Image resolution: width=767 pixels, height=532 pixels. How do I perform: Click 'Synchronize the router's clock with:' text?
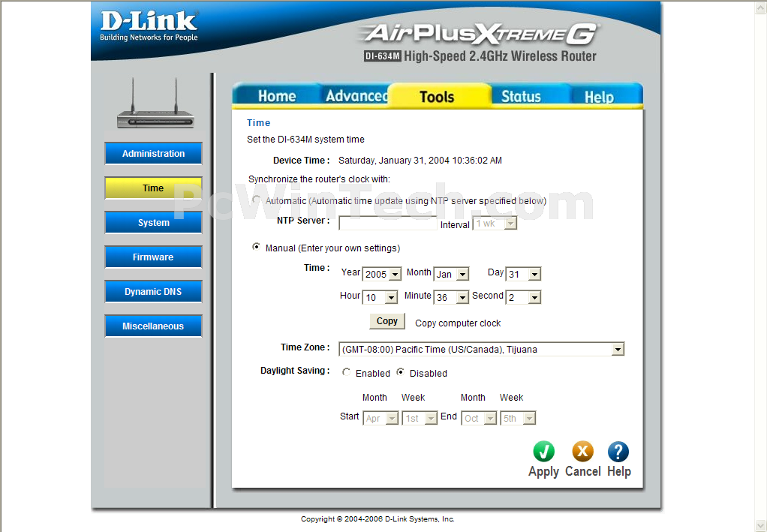click(320, 179)
